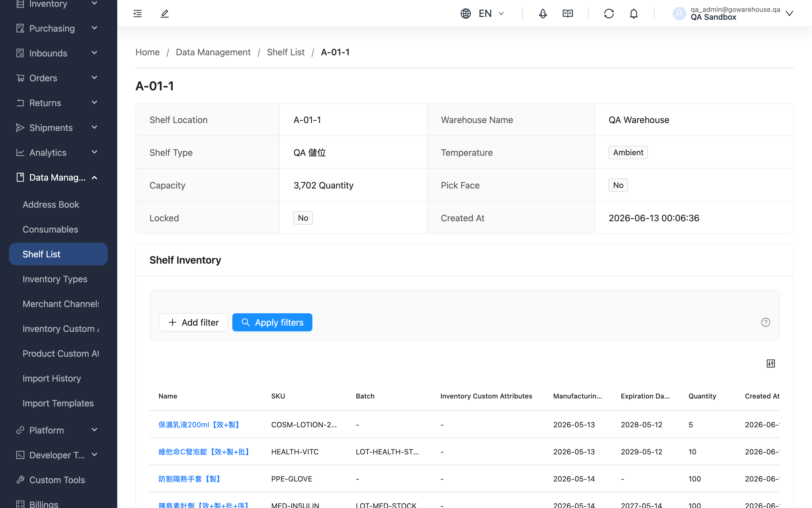Click the Shipments paper-plane icon

pos(20,128)
